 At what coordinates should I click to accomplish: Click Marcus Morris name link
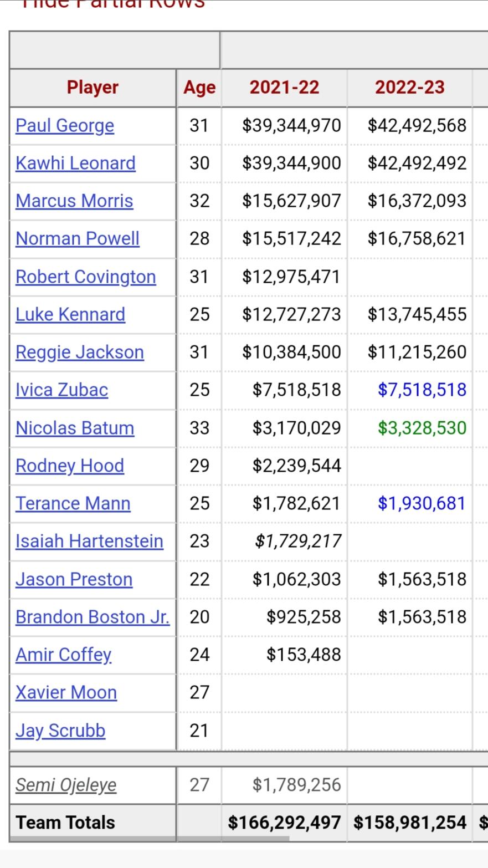[x=74, y=201]
